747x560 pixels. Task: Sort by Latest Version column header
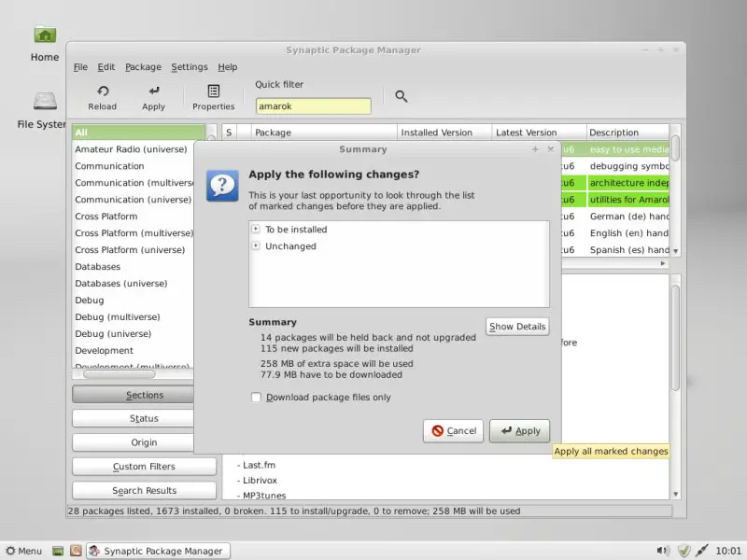[540, 133]
